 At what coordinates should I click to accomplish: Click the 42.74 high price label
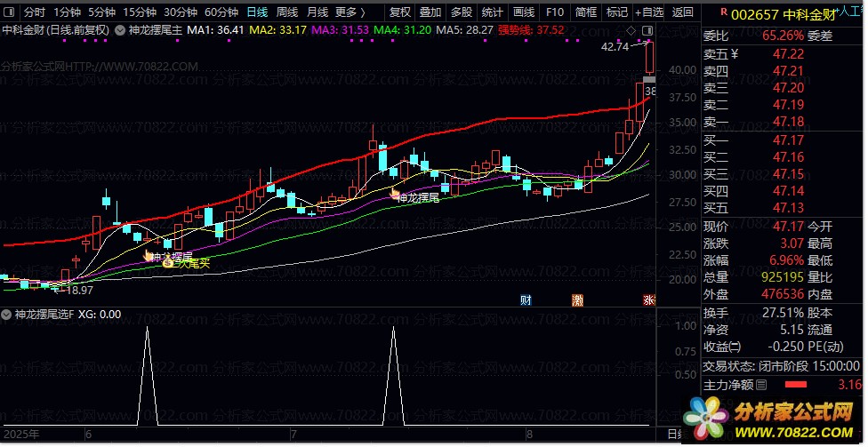coord(615,48)
